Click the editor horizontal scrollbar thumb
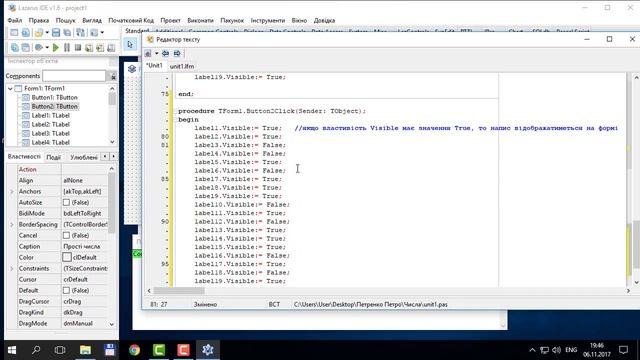The width and height of the screenshot is (640, 360). 179,291
